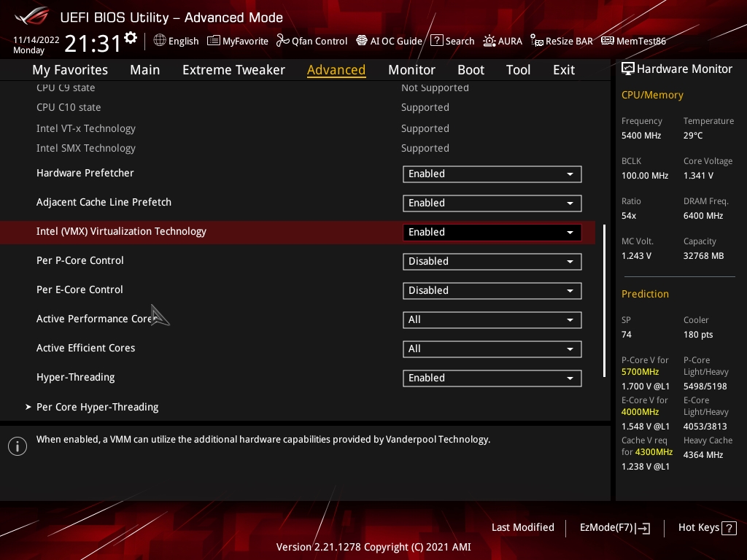Click the Hardware Monitor icon
Image resolution: width=747 pixels, height=560 pixels.
[628, 69]
